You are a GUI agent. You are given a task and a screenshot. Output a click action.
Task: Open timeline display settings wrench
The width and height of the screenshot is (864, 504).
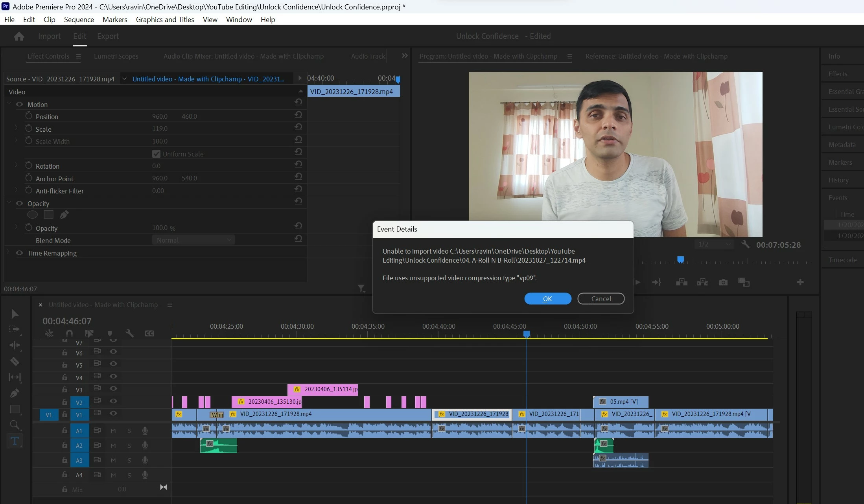(x=129, y=333)
